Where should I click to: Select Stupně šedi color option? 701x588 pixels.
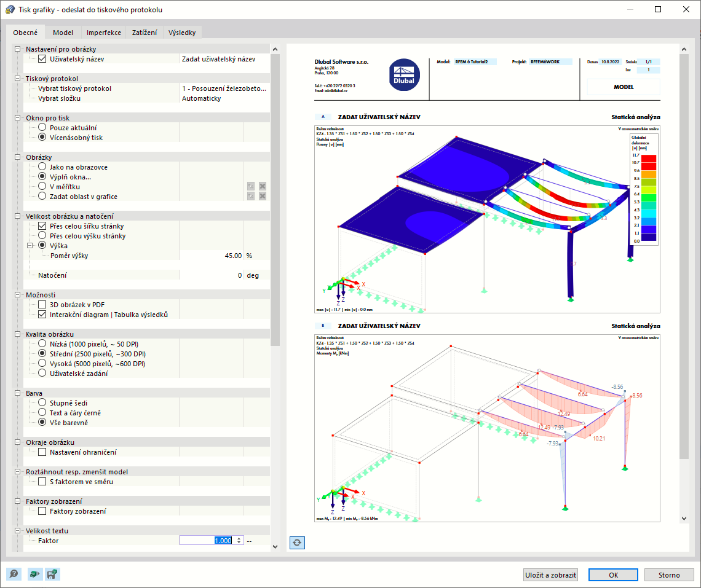click(42, 402)
